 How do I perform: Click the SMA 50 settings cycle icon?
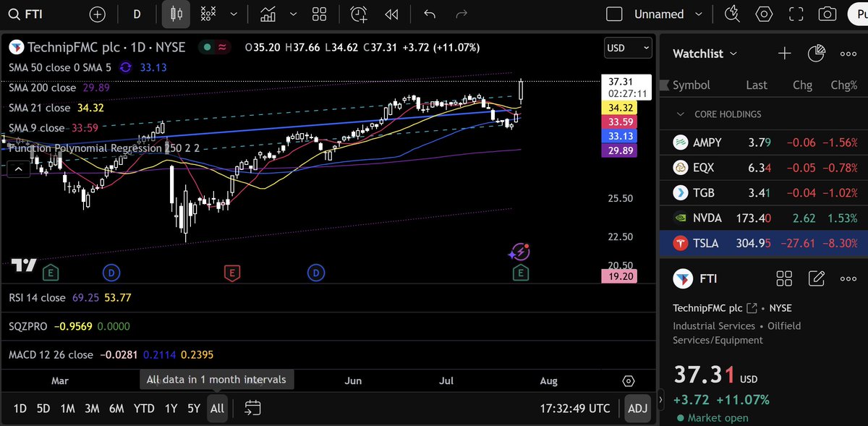[126, 67]
